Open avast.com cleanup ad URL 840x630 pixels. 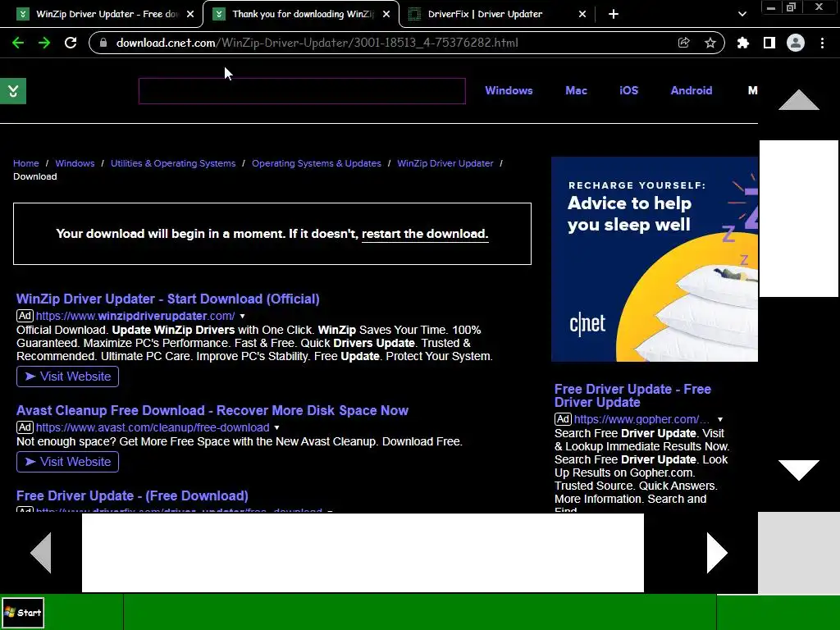pos(153,427)
